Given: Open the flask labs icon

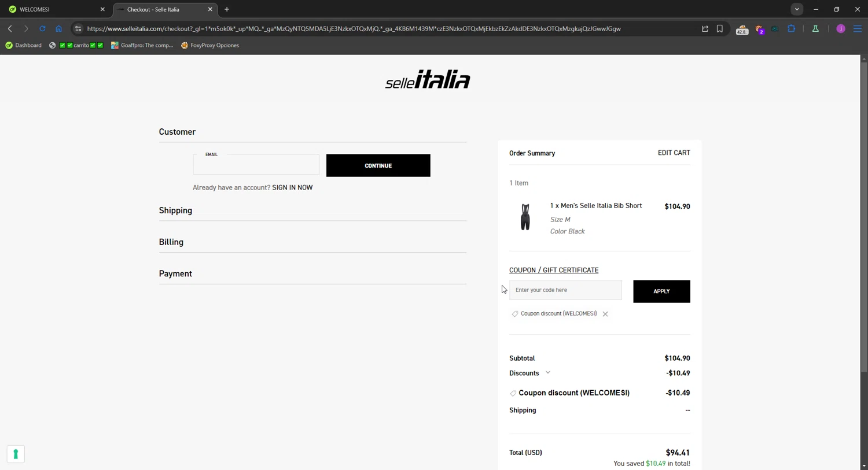Looking at the screenshot, I should coord(815,28).
